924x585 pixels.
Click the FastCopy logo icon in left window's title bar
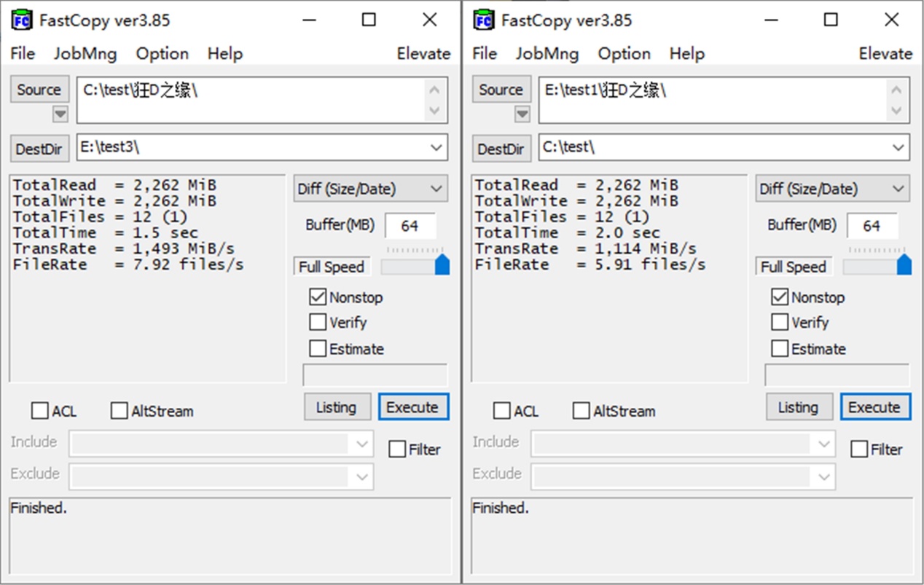coord(22,20)
